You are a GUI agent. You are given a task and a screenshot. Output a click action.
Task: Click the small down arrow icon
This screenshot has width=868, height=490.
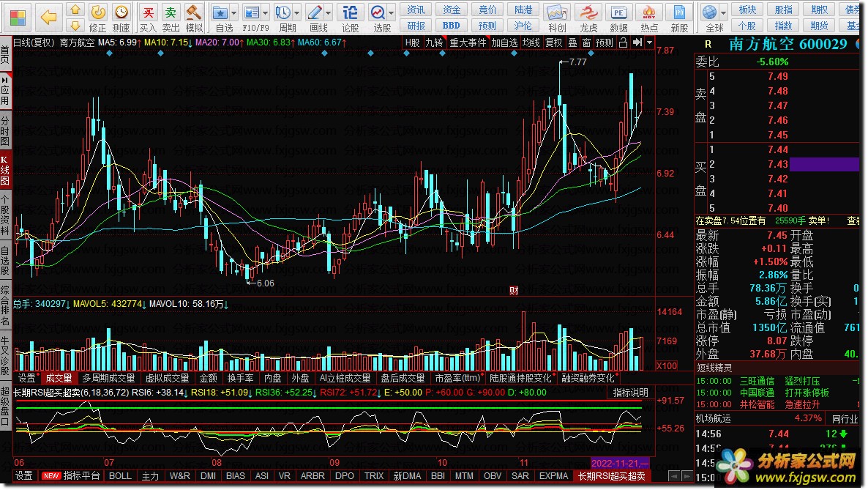pos(75,26)
